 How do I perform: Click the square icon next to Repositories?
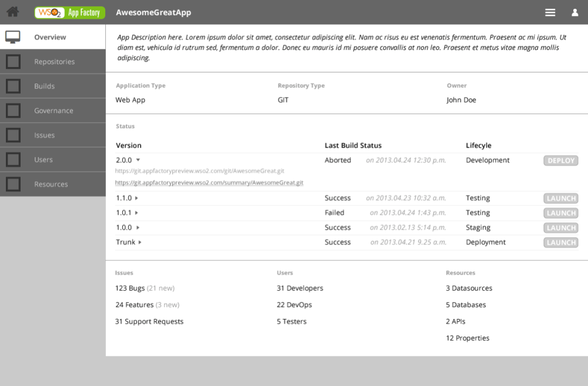point(13,61)
